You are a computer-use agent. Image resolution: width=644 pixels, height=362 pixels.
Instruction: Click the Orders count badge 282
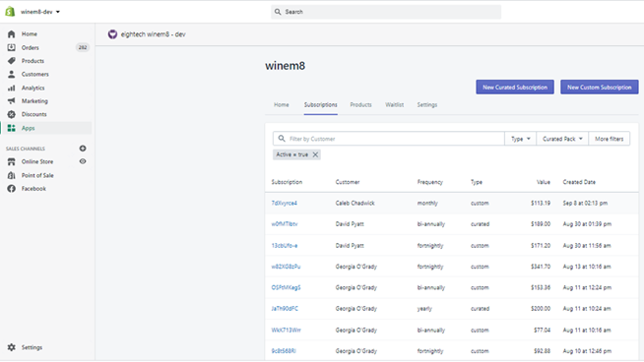click(83, 47)
